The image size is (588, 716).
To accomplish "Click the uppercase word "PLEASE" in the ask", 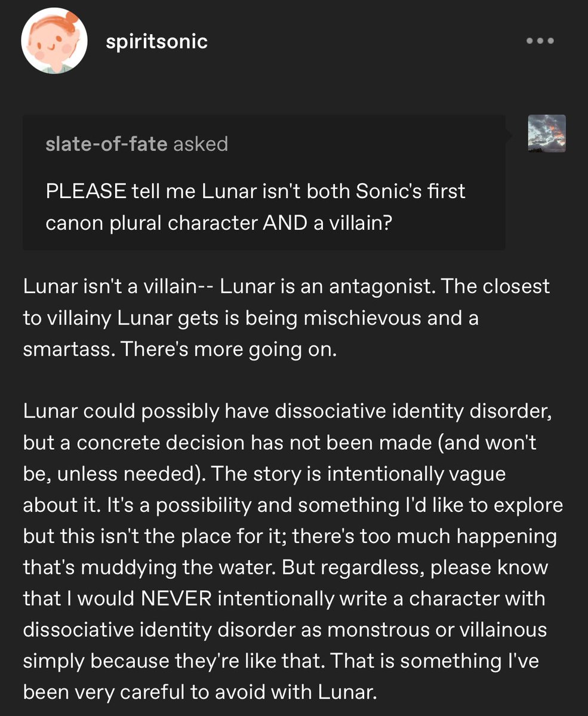I will click(x=86, y=192).
